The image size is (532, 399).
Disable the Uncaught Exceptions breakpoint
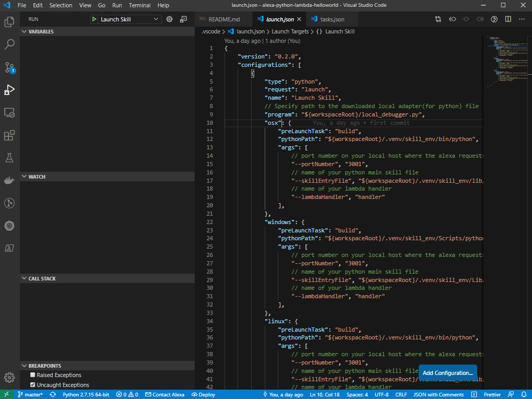click(33, 384)
